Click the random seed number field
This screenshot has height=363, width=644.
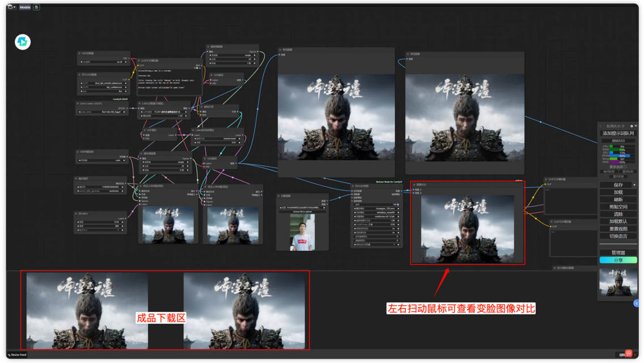[x=101, y=187]
